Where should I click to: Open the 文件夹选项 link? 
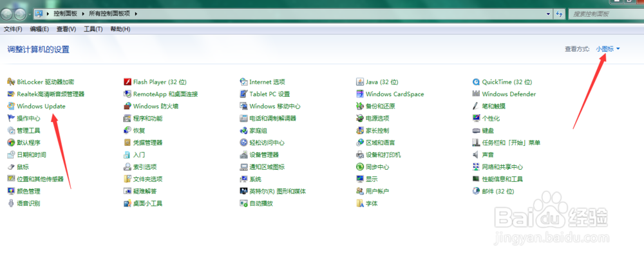[148, 179]
